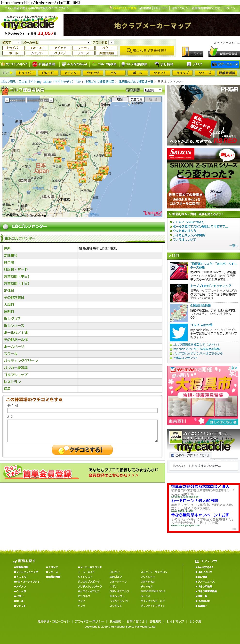Open 全国ゴルフ練習場検索 breadcrumb link
This screenshot has width=240, height=644.
click(x=99, y=82)
